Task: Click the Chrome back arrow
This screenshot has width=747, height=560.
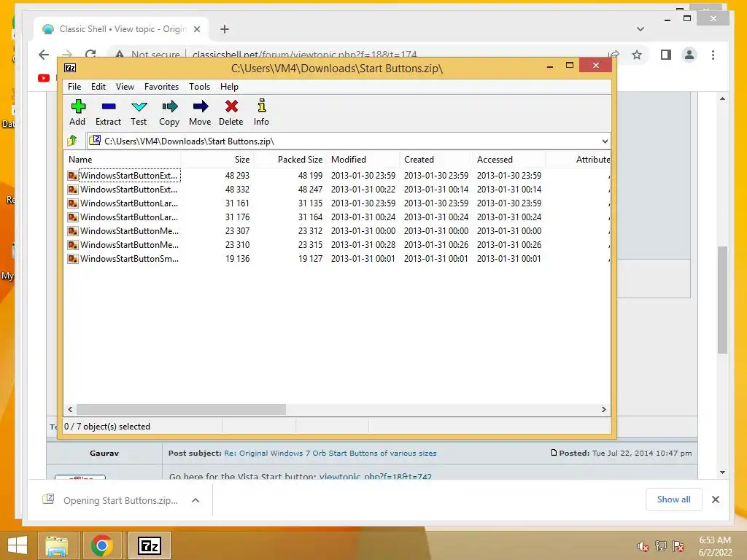Action: click(43, 55)
